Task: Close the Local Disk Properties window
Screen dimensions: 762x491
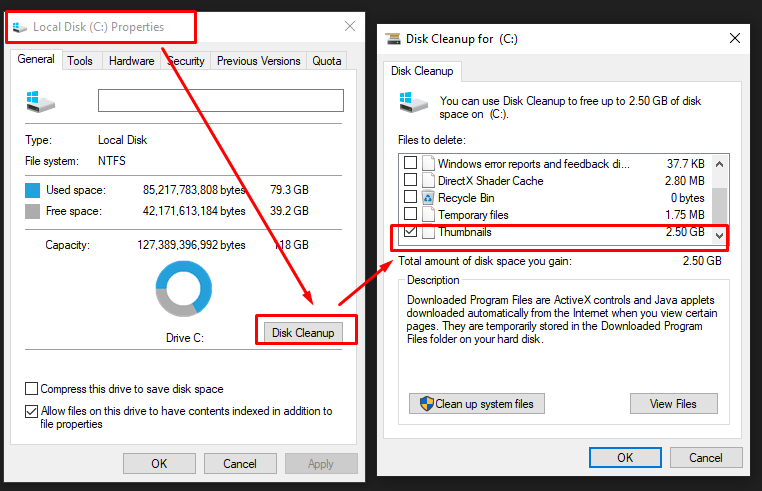Action: tap(350, 26)
